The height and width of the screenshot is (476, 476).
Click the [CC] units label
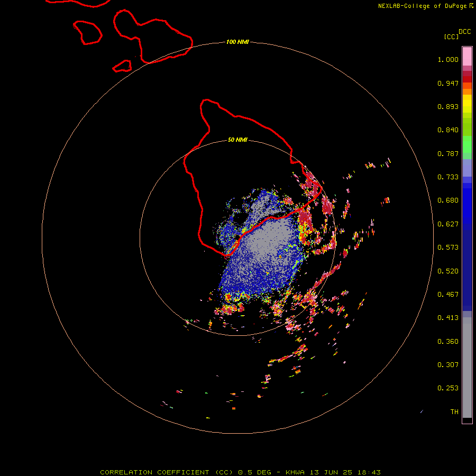point(451,36)
